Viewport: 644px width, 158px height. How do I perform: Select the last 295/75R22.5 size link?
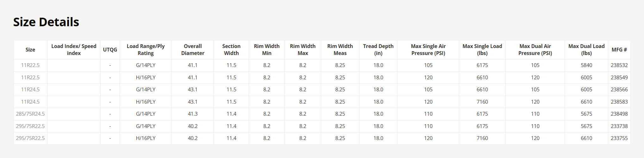[x=30, y=138]
